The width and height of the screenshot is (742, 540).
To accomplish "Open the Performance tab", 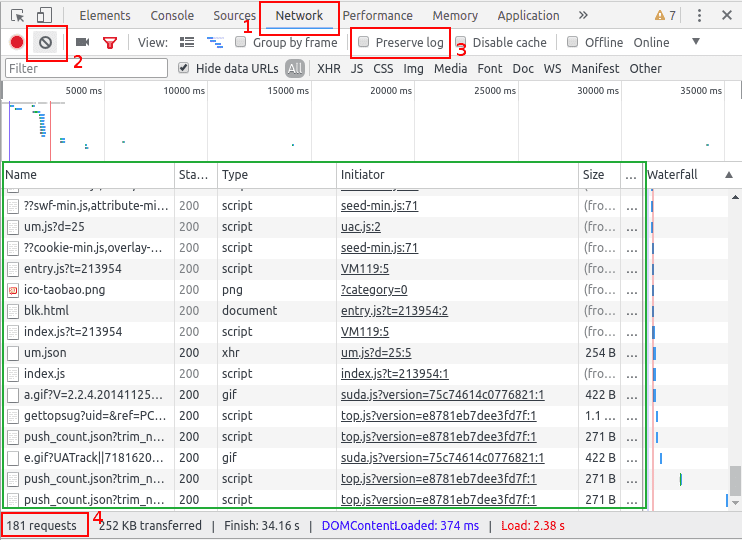I will pyautogui.click(x=377, y=15).
